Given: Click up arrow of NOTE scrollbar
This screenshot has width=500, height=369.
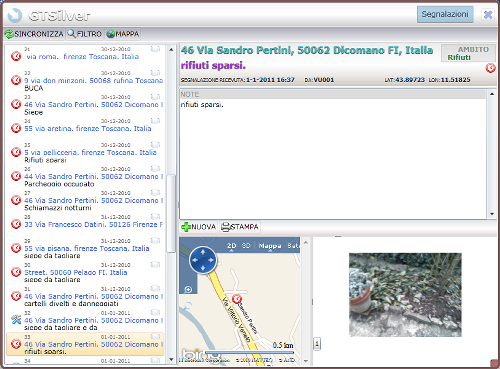Looking at the screenshot, I should [492, 94].
